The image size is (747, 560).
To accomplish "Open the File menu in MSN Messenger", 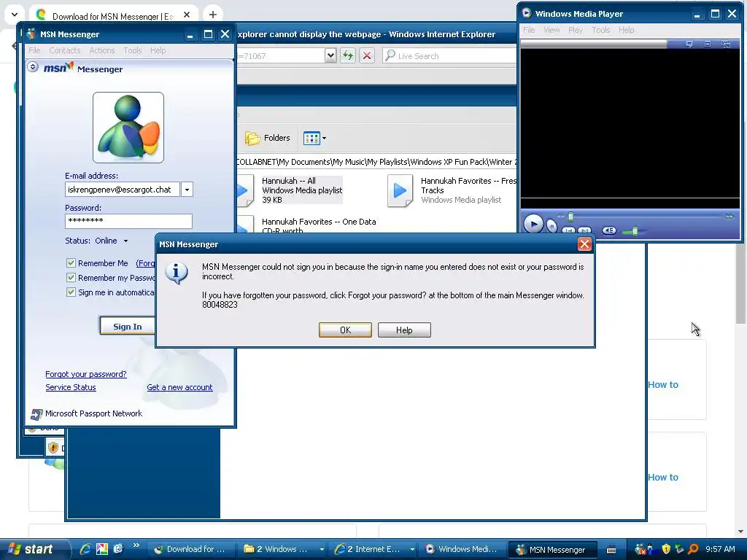I will click(x=34, y=50).
